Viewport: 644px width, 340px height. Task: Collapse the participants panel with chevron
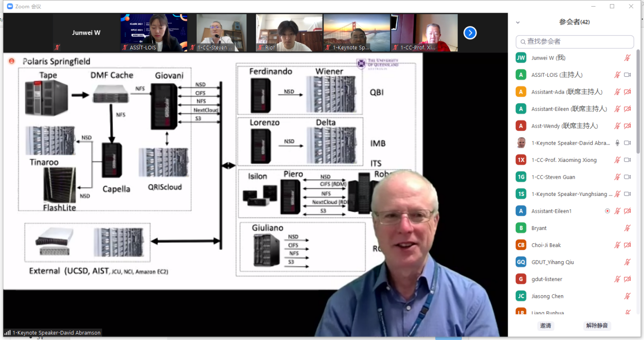518,22
